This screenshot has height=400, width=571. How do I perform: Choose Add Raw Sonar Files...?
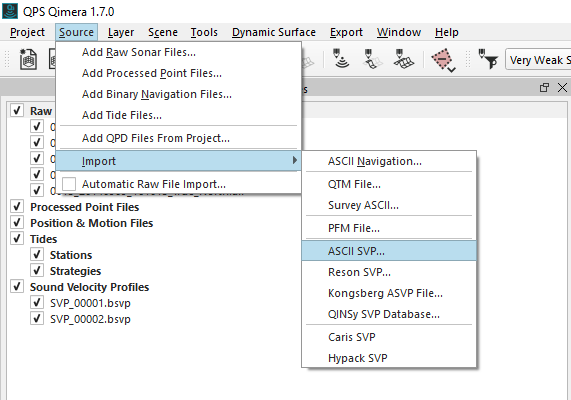pyautogui.click(x=138, y=52)
